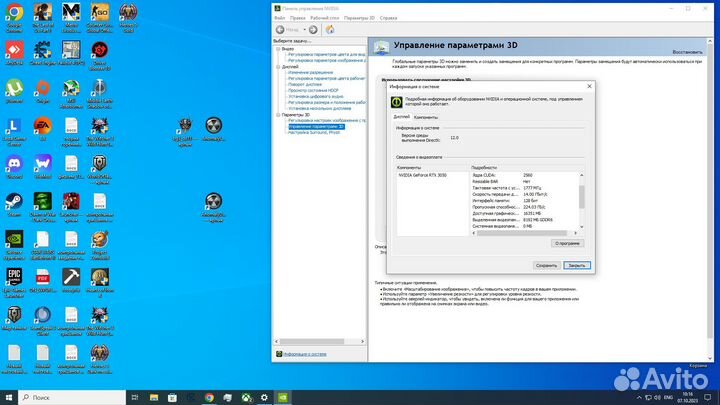Click the О программе button
Image resolution: width=720 pixels, height=405 pixels.
[x=567, y=243]
